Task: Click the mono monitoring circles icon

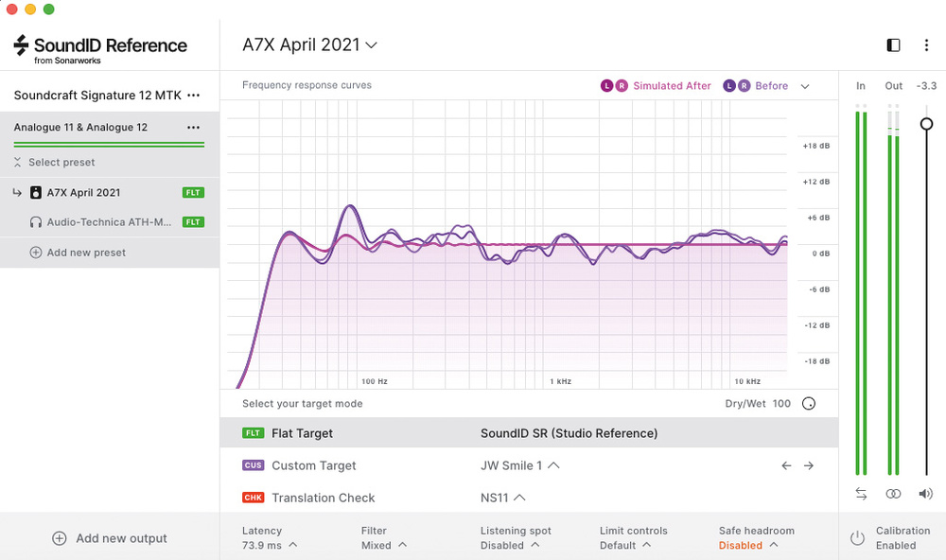Action: click(x=893, y=494)
